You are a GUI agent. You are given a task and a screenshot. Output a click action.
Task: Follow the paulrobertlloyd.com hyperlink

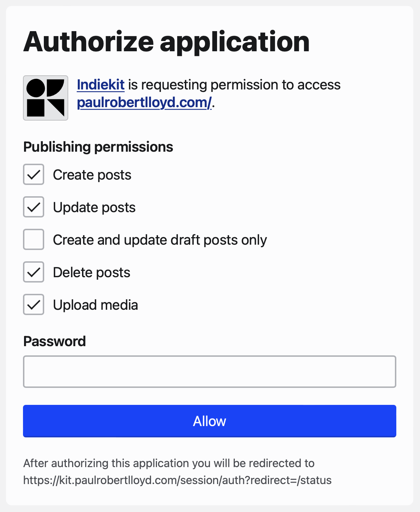click(x=144, y=103)
